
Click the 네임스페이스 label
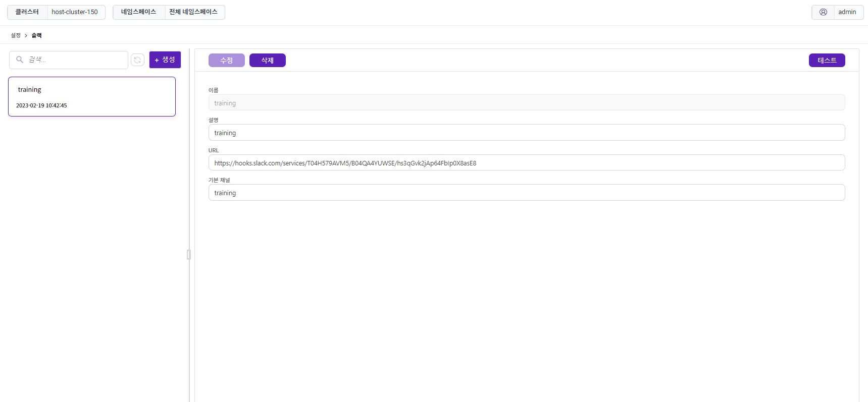click(x=139, y=12)
